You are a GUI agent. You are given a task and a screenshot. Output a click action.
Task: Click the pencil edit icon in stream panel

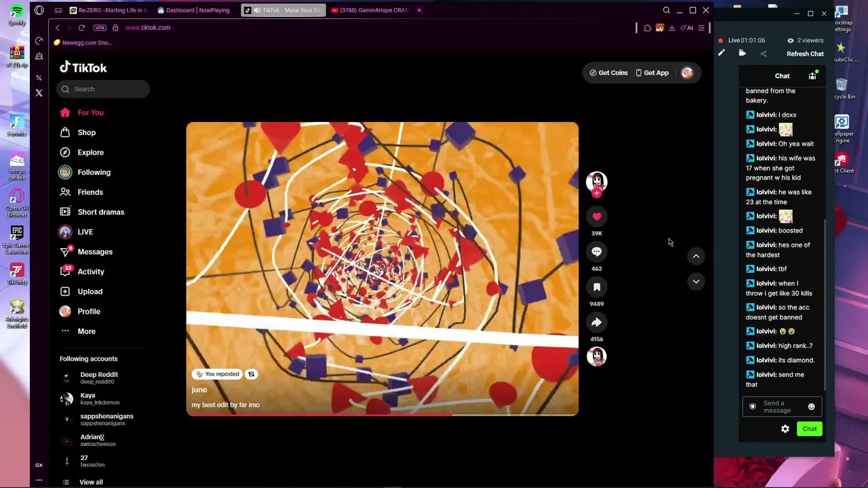click(722, 54)
